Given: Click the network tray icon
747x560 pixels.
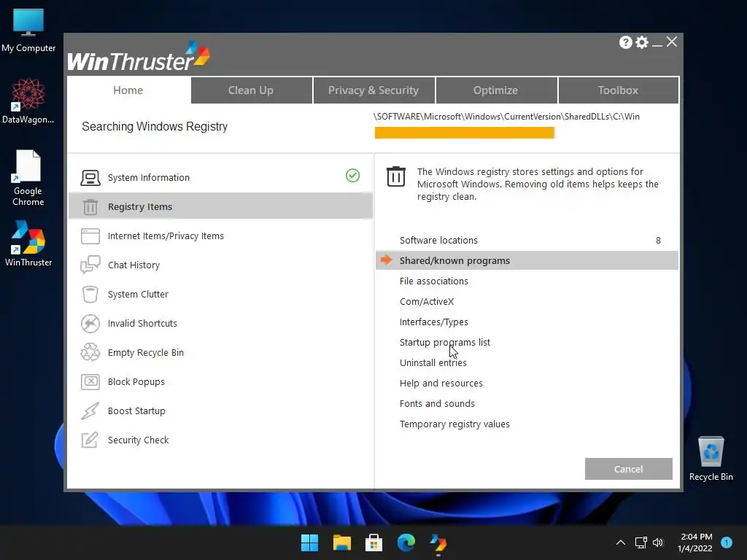Looking at the screenshot, I should tap(640, 542).
